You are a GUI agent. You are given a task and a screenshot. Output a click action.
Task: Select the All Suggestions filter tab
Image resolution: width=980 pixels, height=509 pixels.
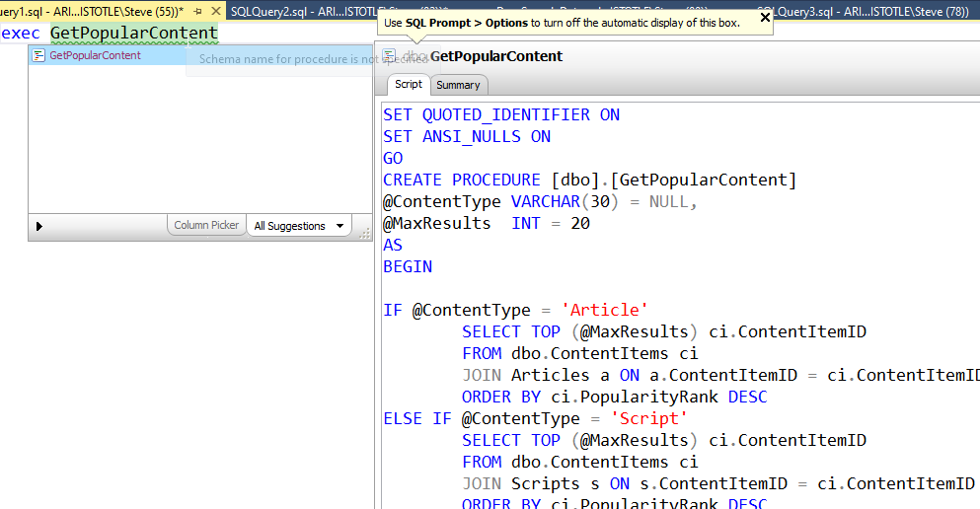point(289,226)
